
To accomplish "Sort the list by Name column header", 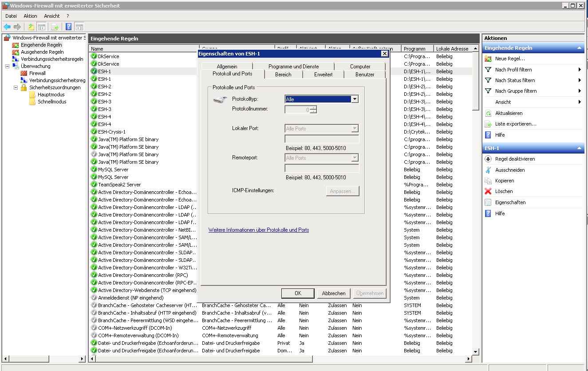I will [144, 49].
